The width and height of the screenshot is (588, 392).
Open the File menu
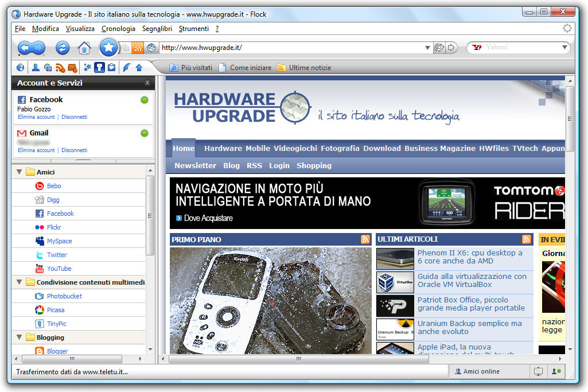20,29
